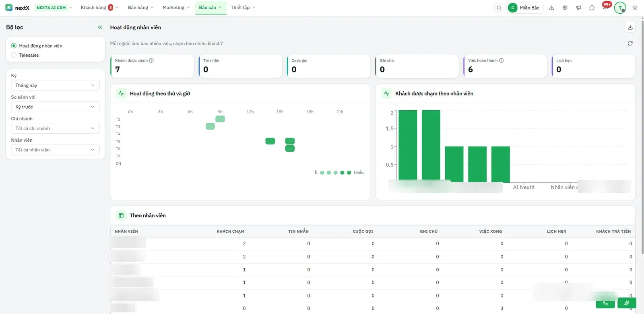Open the Khách hàng menu
Image resolution: width=644 pixels, height=314 pixels.
point(99,8)
